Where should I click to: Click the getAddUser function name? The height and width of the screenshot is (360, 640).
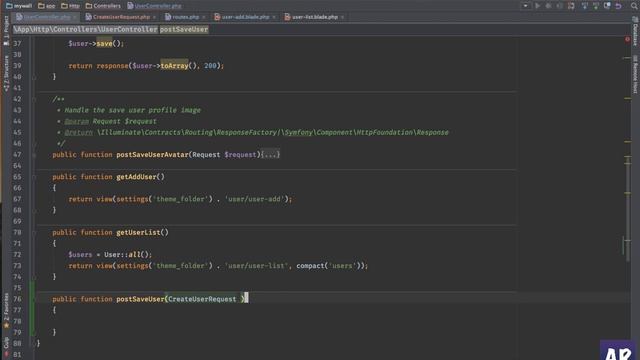coord(136,177)
